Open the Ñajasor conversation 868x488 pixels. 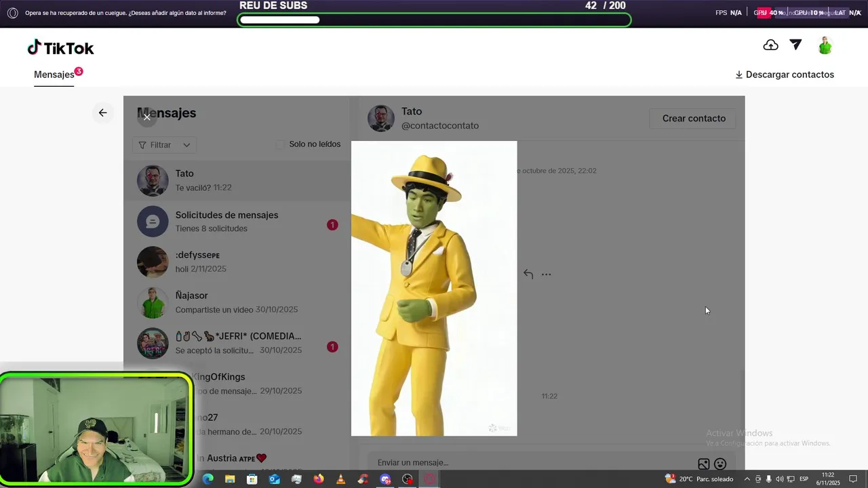pos(236,303)
